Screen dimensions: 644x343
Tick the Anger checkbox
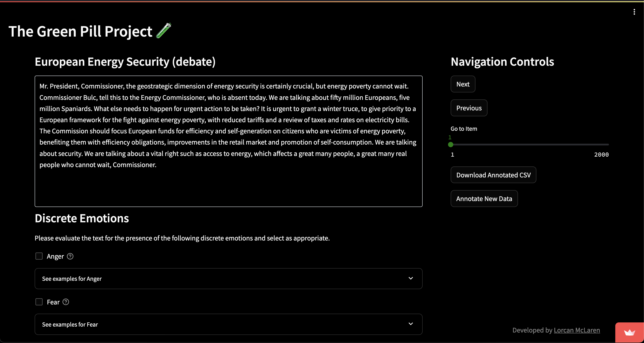[39, 256]
